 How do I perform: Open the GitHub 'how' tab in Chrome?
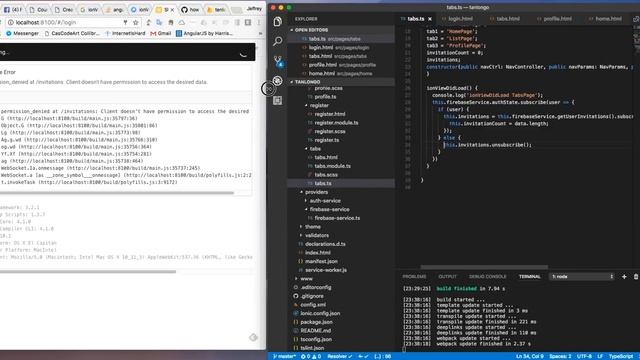point(190,9)
